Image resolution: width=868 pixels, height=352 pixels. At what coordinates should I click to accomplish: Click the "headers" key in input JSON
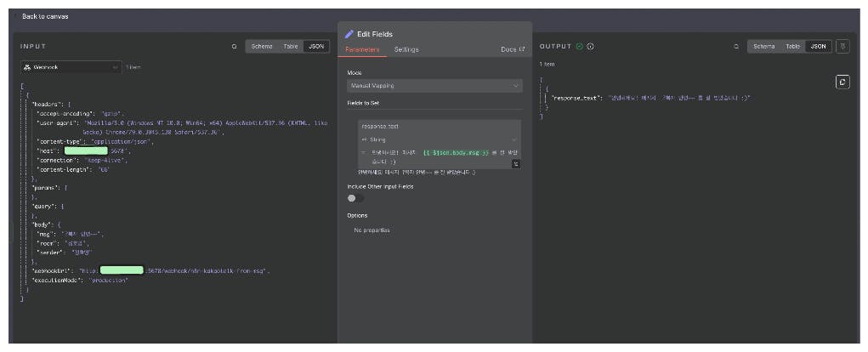click(x=48, y=104)
